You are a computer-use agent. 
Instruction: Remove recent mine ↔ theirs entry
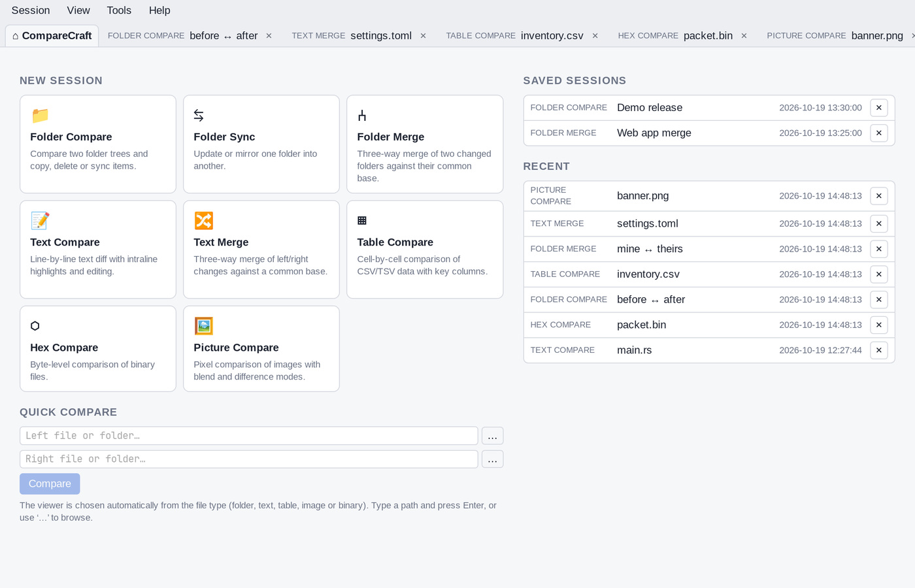pyautogui.click(x=879, y=249)
